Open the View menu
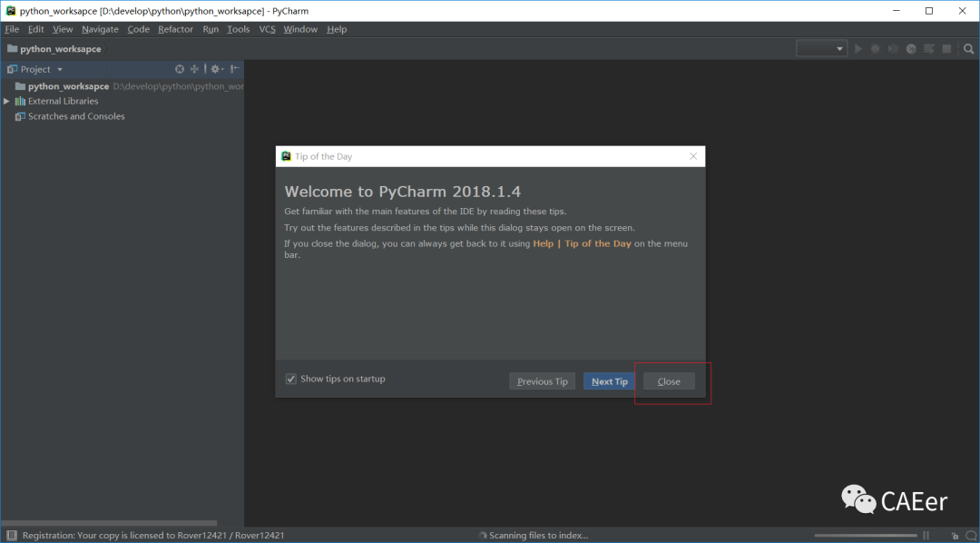Image resolution: width=980 pixels, height=543 pixels. [63, 29]
